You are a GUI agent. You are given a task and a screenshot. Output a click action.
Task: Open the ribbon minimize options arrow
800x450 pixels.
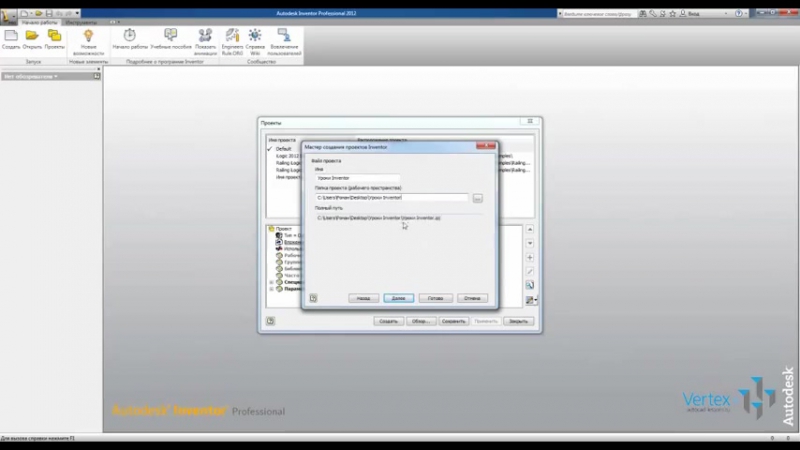[119, 22]
